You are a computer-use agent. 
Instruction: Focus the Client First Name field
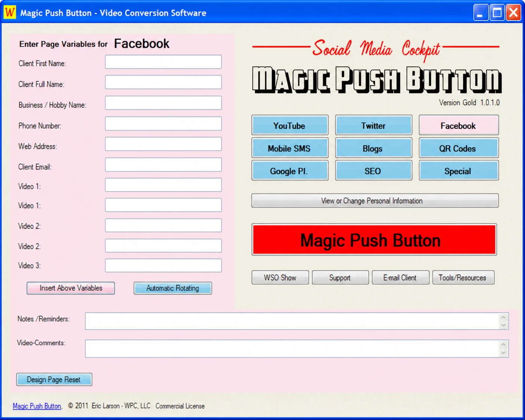click(x=163, y=62)
